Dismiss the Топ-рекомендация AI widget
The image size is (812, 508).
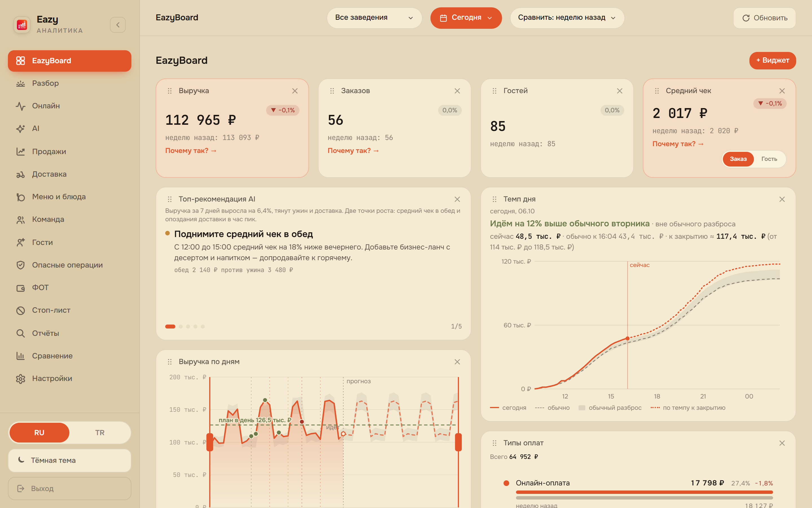pyautogui.click(x=457, y=199)
